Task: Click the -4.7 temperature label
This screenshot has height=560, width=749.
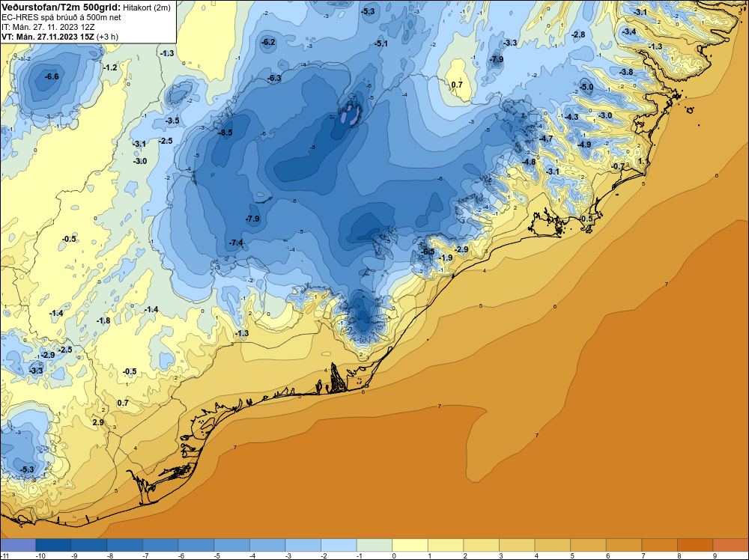Action: pos(545,139)
